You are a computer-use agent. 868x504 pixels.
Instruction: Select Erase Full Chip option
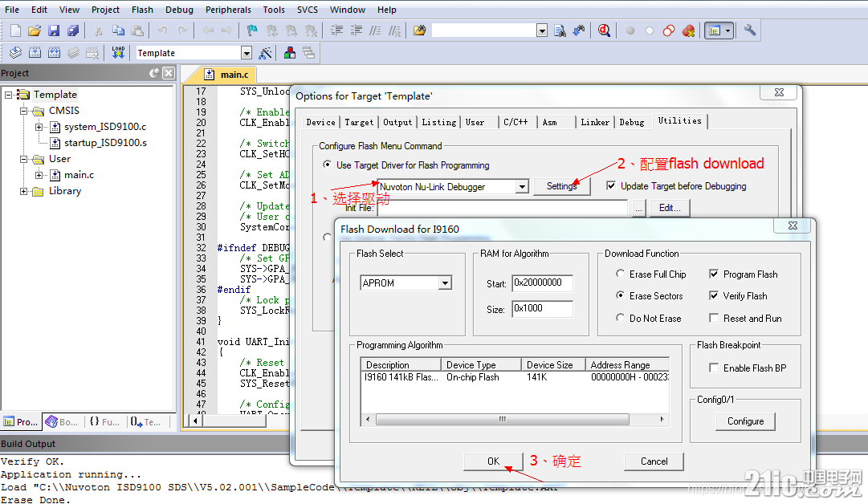tap(620, 274)
